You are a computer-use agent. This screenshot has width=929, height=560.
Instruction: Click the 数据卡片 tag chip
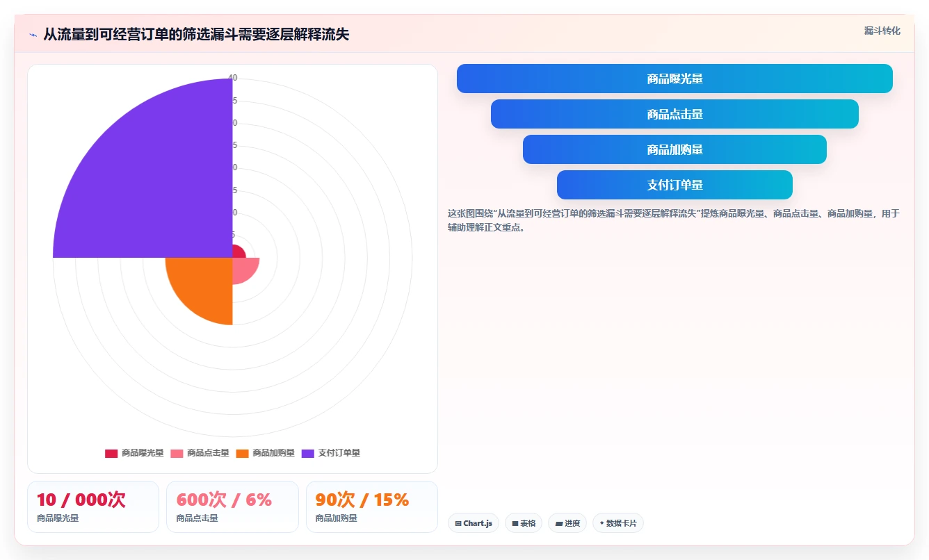[618, 523]
